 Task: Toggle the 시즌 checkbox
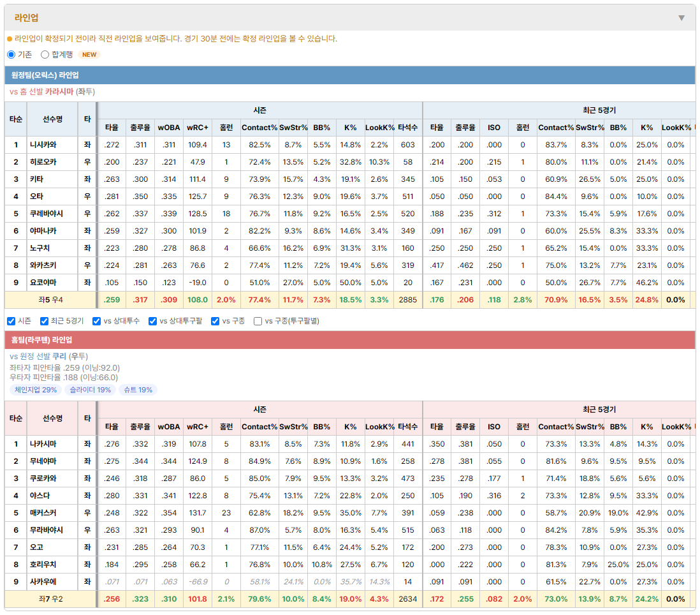point(11,321)
